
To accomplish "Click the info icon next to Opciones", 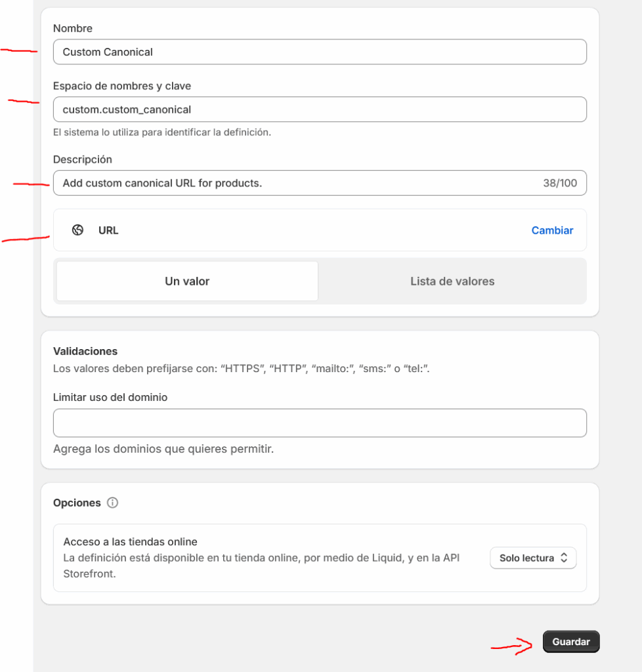I will point(112,503).
